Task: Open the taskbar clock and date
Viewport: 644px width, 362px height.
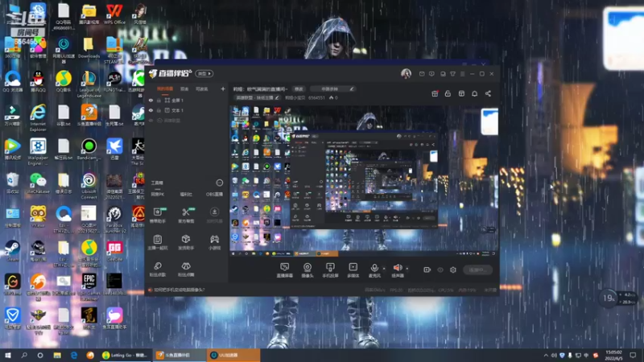Action: pos(613,355)
